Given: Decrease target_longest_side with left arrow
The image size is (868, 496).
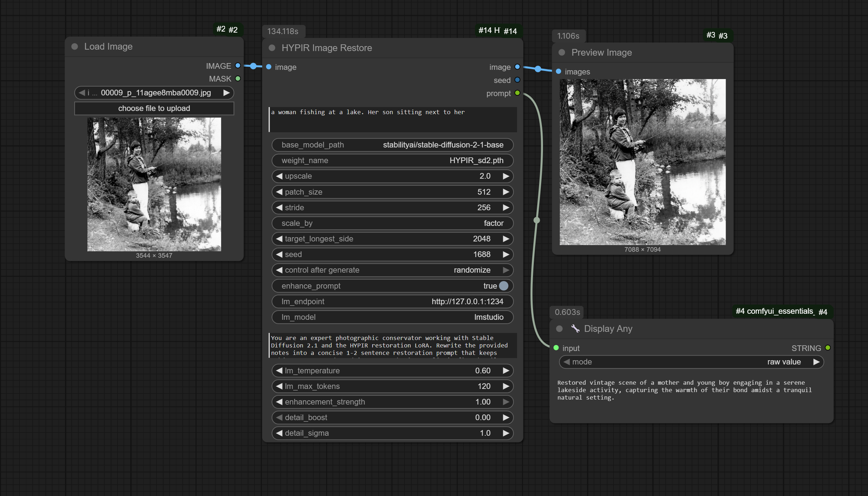Looking at the screenshot, I should (279, 239).
